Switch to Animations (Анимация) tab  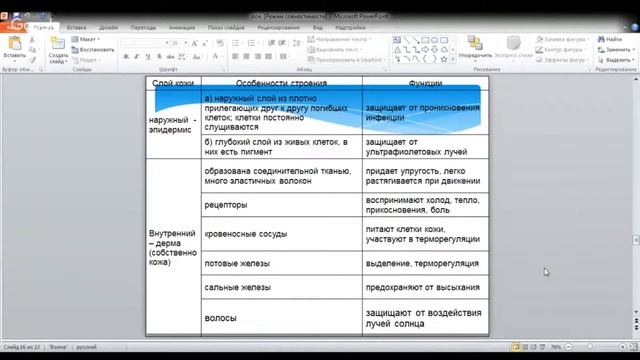tap(182, 28)
